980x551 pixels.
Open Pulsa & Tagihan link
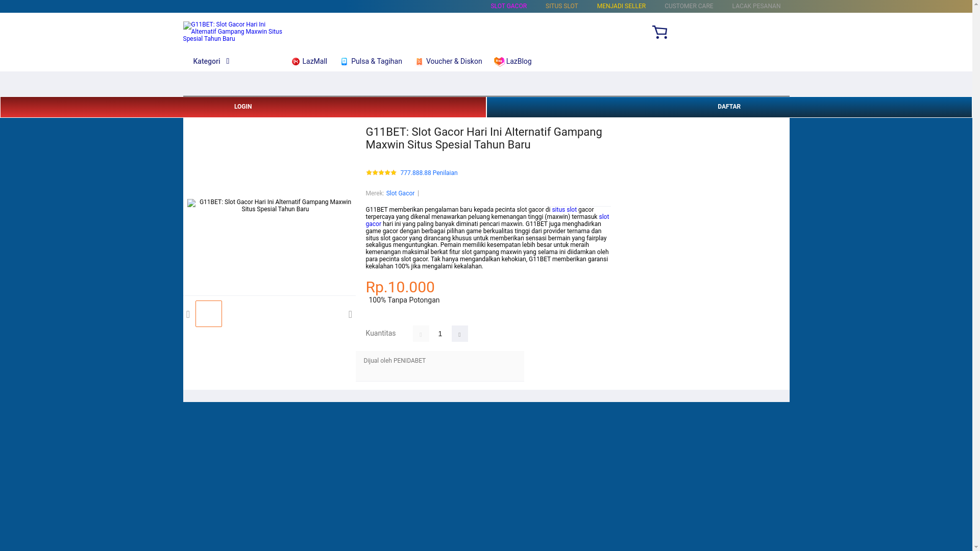(x=376, y=61)
